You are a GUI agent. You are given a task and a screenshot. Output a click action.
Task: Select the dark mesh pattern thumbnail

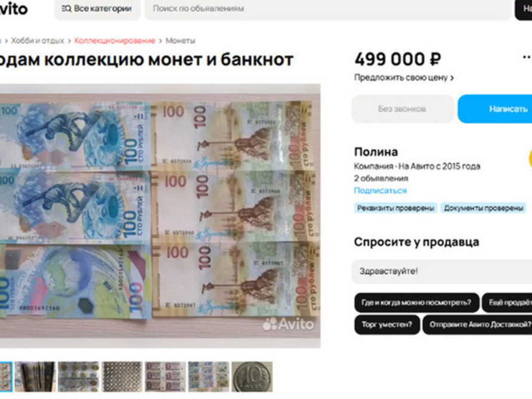click(122, 376)
